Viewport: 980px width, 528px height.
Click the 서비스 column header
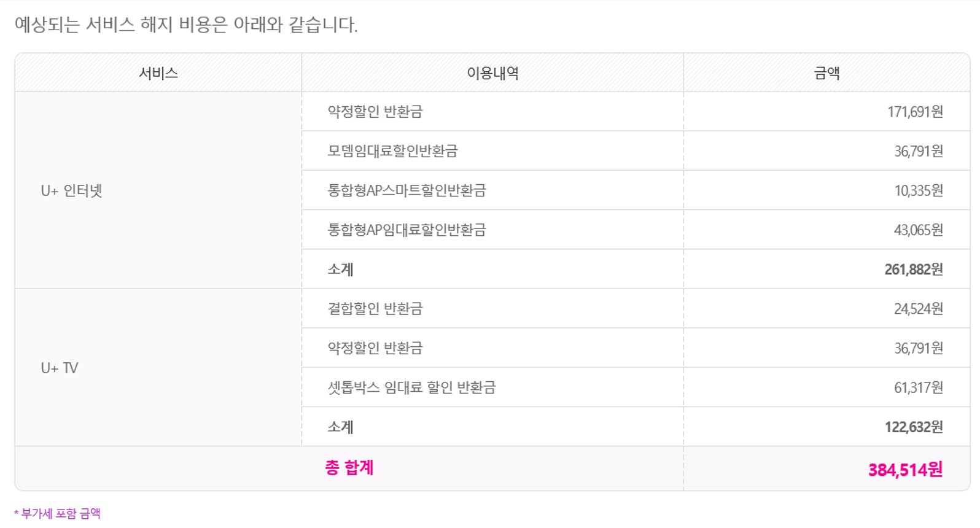[x=158, y=73]
